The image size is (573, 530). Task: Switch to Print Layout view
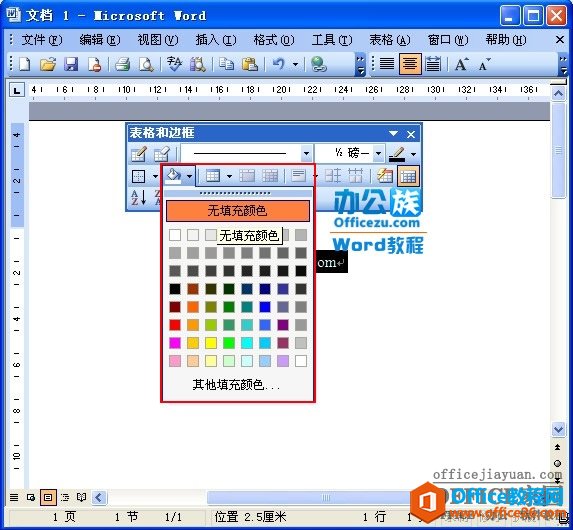pos(48,497)
